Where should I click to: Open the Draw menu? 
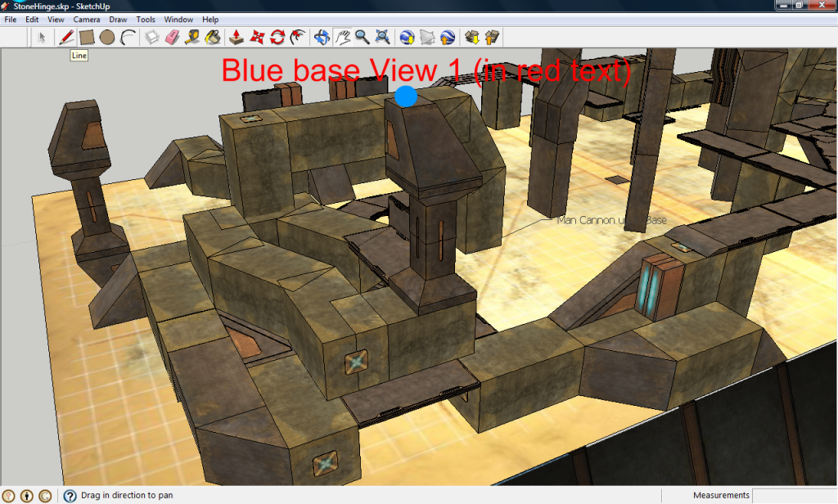118,20
